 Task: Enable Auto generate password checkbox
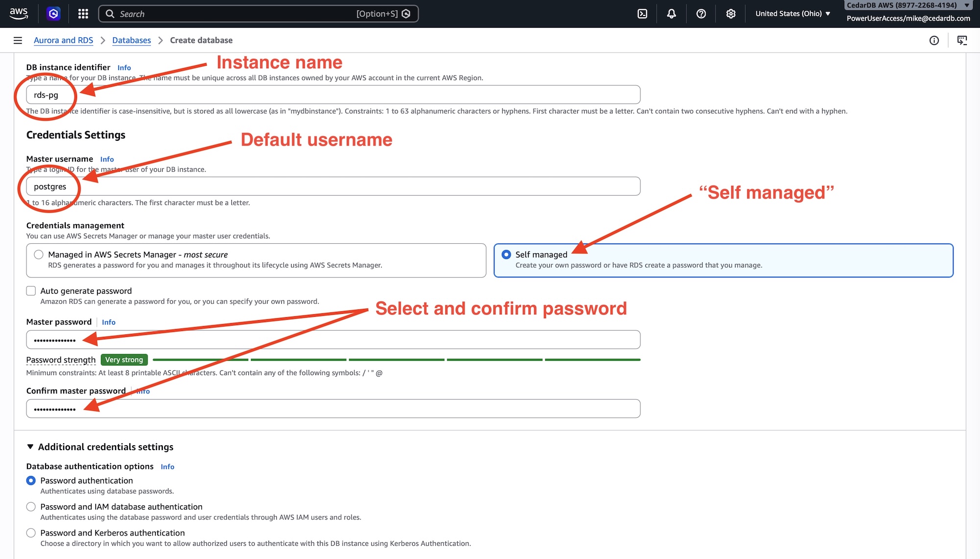[31, 291]
